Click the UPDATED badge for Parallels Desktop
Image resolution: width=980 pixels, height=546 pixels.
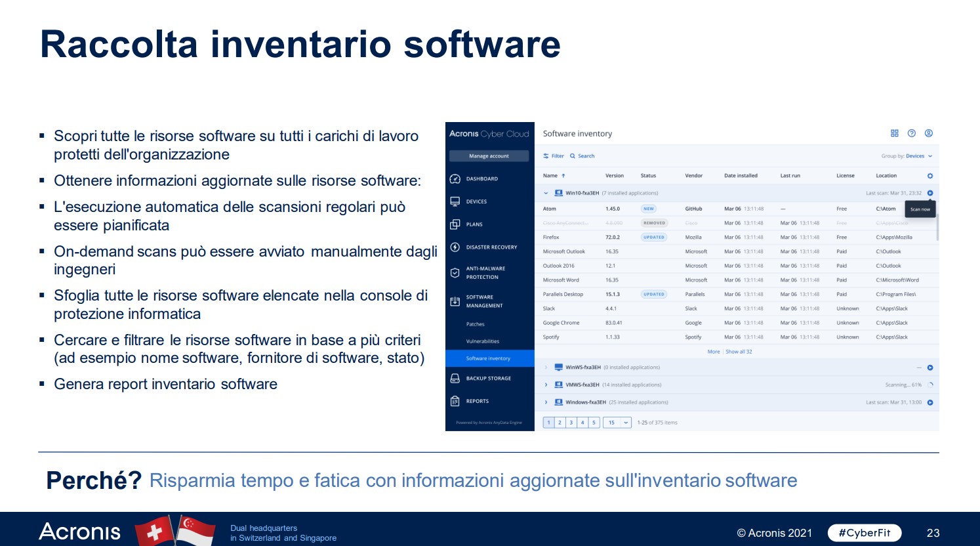pos(653,295)
